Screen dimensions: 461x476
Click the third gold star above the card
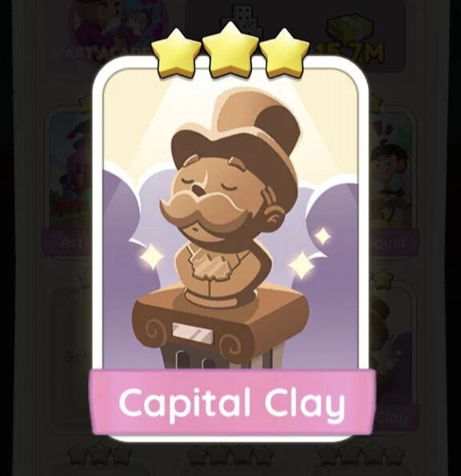(x=284, y=53)
